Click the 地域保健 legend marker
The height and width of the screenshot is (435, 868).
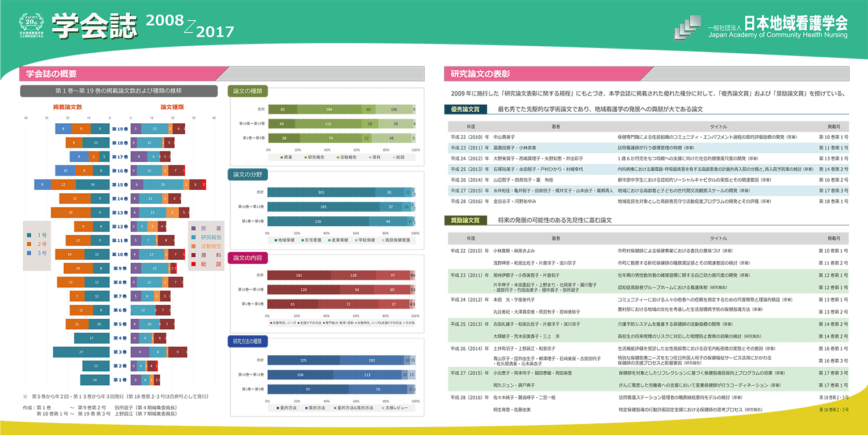275,239
